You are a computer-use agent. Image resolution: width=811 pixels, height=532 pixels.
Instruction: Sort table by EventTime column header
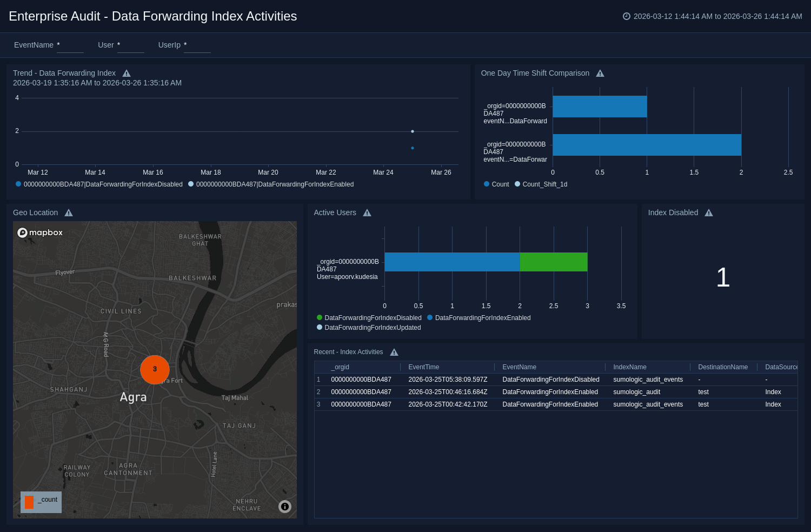[424, 367]
